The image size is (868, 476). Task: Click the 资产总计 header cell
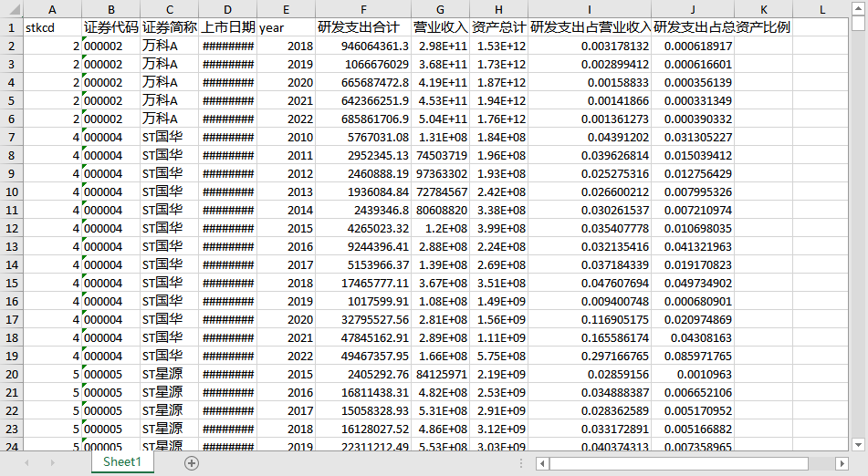[498, 27]
